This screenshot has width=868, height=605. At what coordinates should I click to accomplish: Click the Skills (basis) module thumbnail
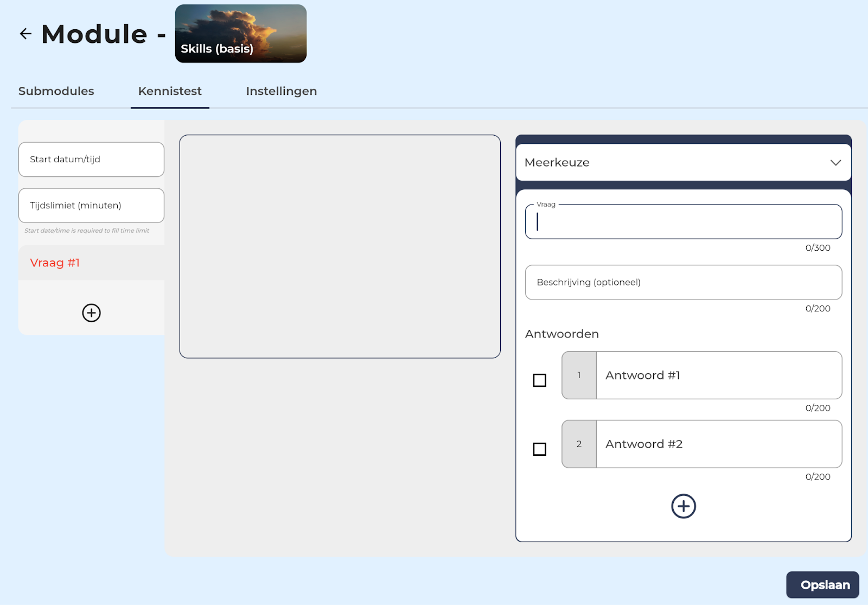pos(241,34)
